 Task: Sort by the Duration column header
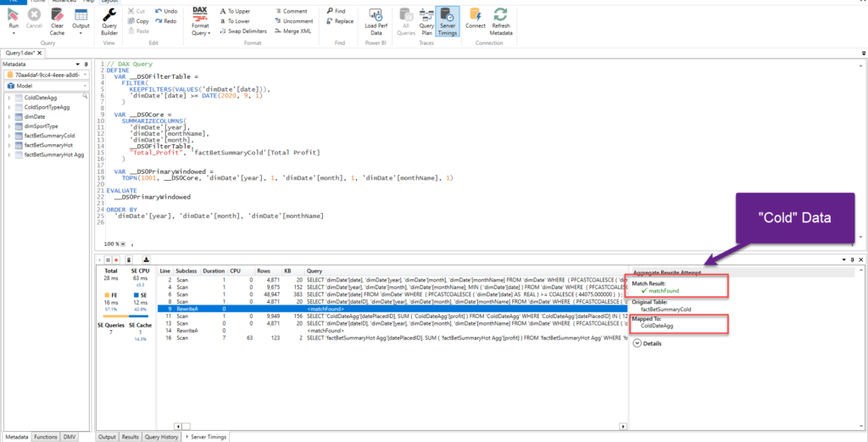tap(214, 271)
